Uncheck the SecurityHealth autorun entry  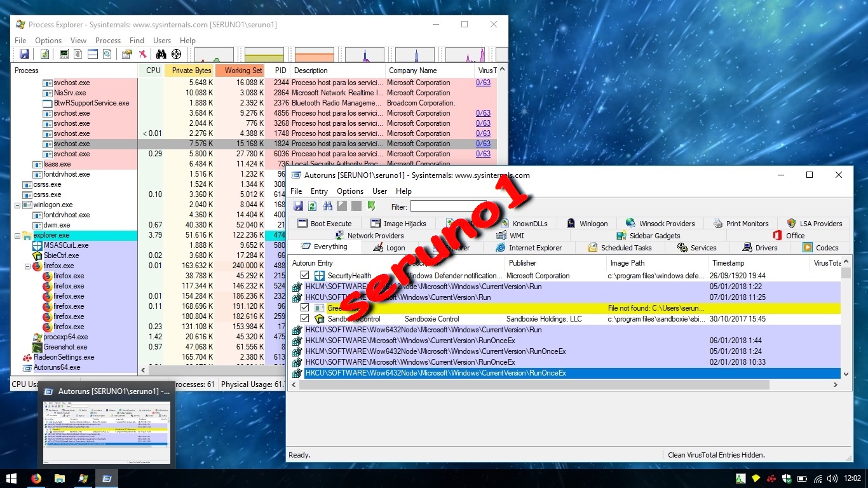[x=305, y=276]
